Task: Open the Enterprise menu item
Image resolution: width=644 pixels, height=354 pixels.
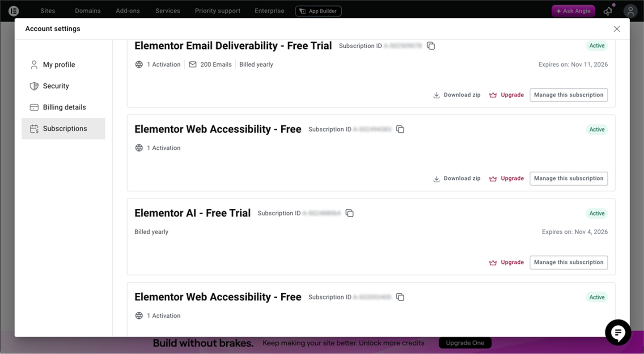Action: click(270, 11)
